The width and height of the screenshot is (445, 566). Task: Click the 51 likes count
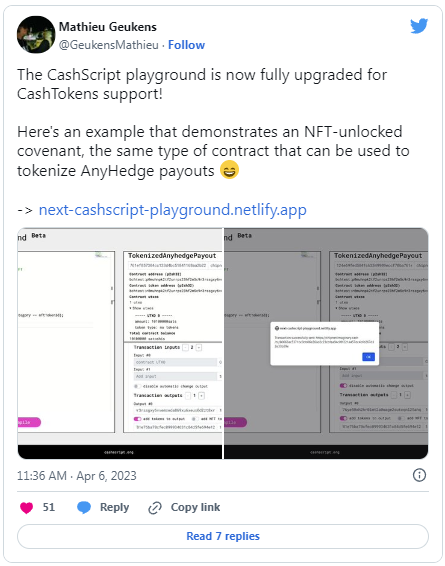49,507
